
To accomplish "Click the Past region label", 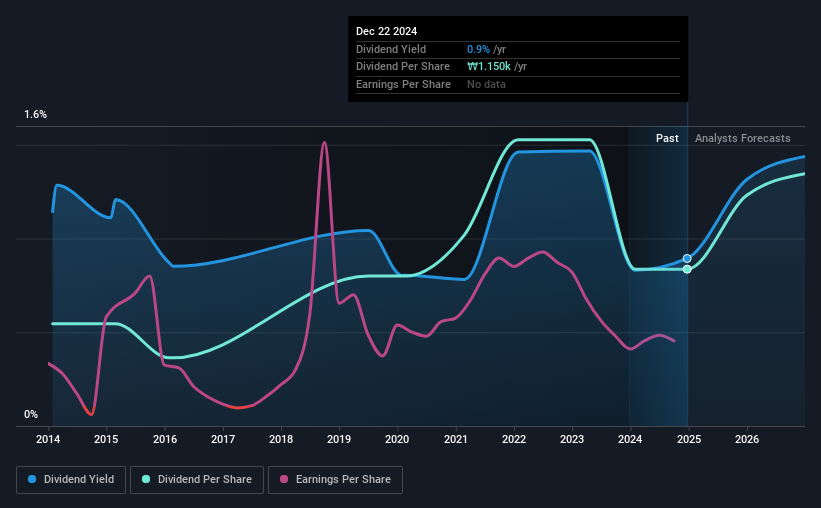I will [x=667, y=138].
